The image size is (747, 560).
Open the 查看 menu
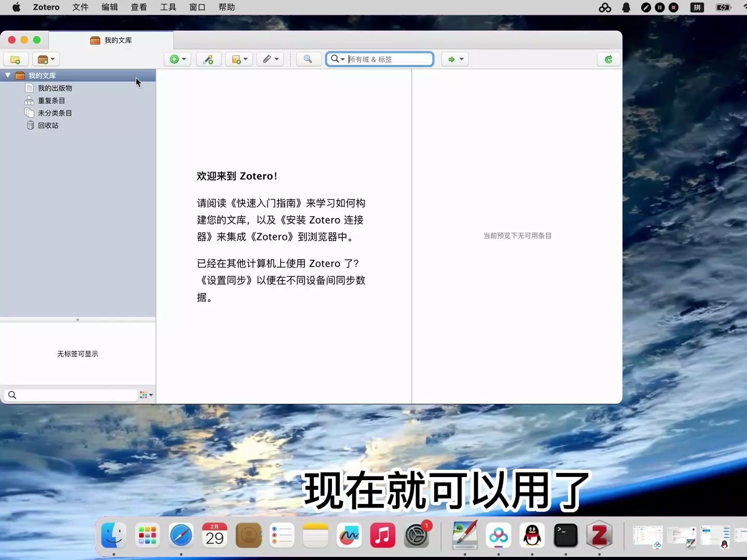(139, 7)
